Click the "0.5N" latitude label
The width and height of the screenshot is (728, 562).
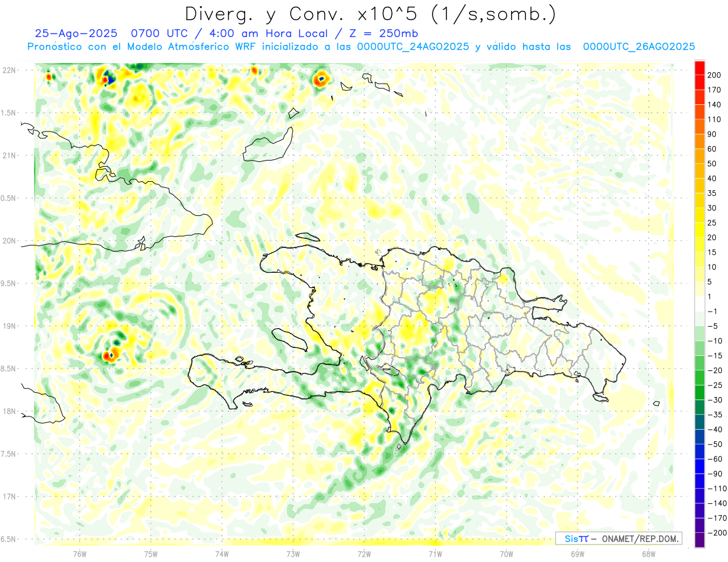(9, 198)
